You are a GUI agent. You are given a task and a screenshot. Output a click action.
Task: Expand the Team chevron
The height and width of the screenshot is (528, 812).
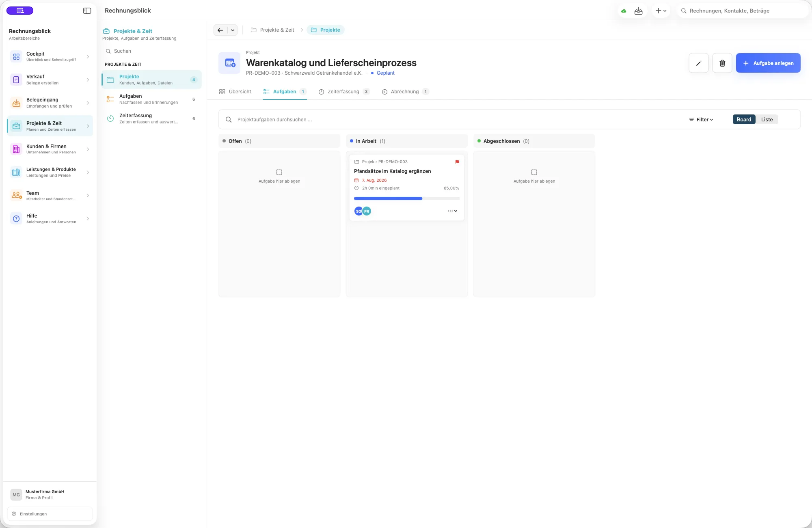(88, 196)
